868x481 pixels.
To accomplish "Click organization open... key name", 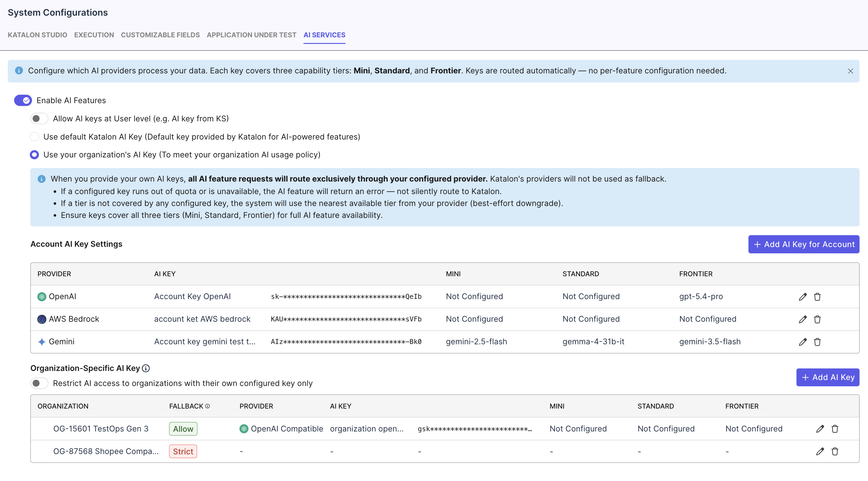I will tap(367, 429).
